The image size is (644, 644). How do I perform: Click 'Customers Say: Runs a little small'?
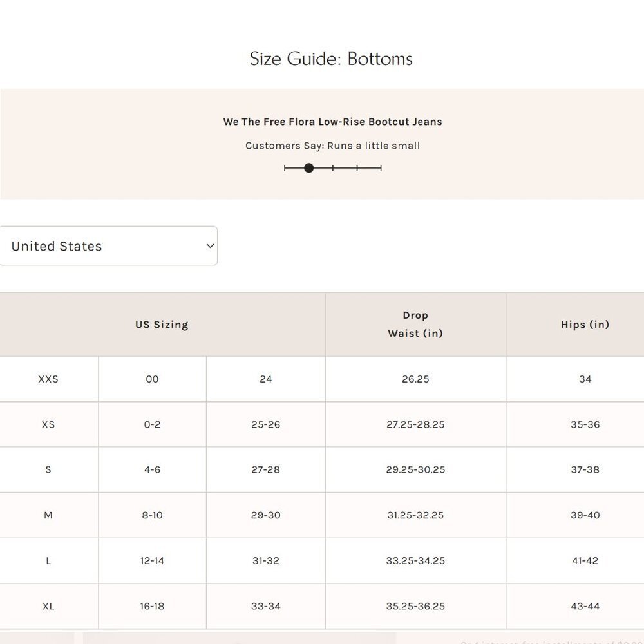[333, 146]
